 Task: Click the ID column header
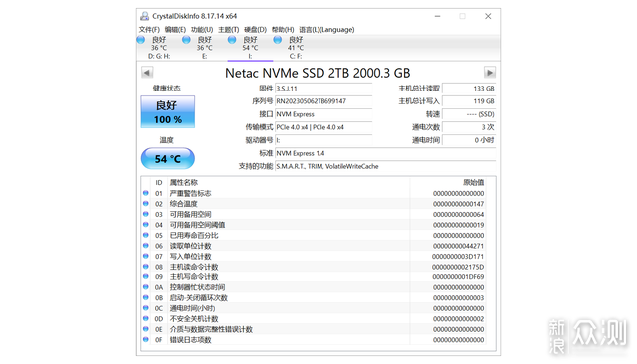click(159, 183)
